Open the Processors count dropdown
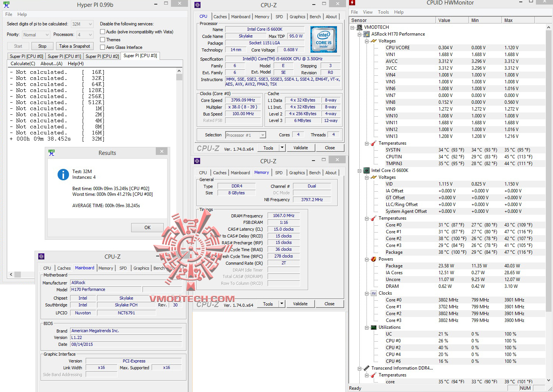Viewport: 553px width, 392px height. 85,35
